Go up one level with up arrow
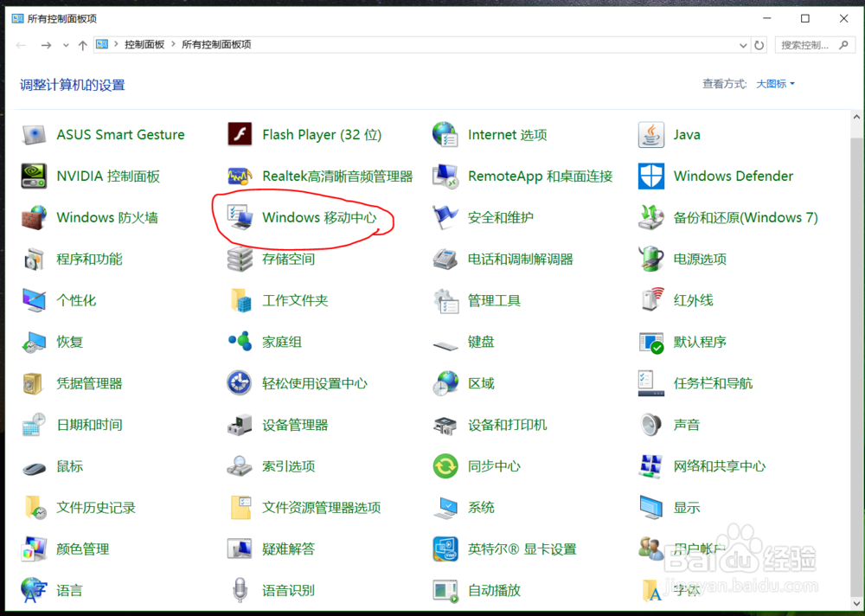865x616 pixels. (x=83, y=45)
